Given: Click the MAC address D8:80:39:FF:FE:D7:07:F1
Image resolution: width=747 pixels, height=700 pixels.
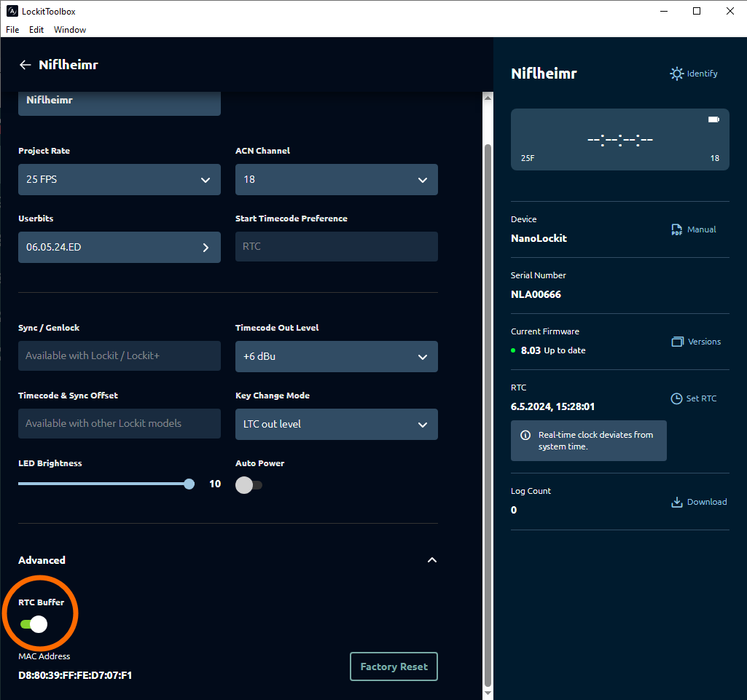Looking at the screenshot, I should (75, 675).
